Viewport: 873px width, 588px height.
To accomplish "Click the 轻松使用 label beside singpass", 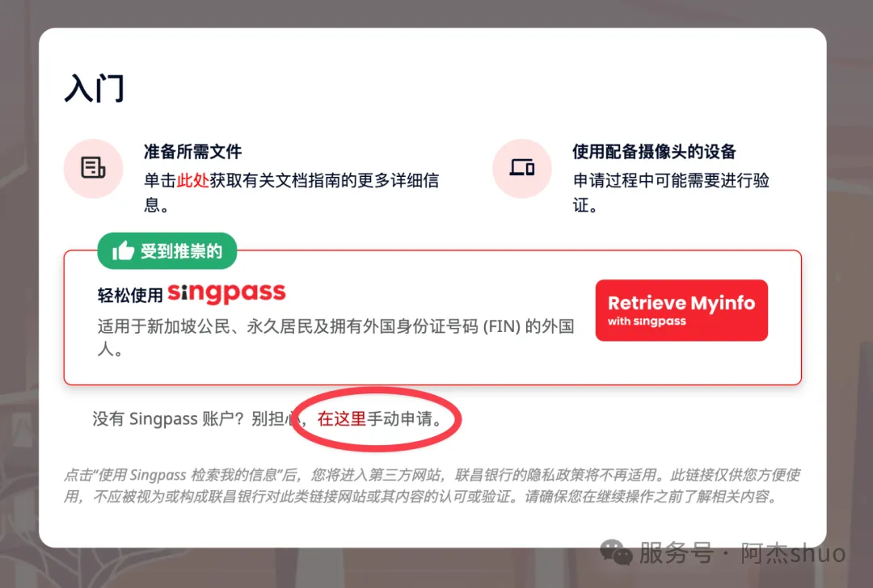I will (129, 295).
